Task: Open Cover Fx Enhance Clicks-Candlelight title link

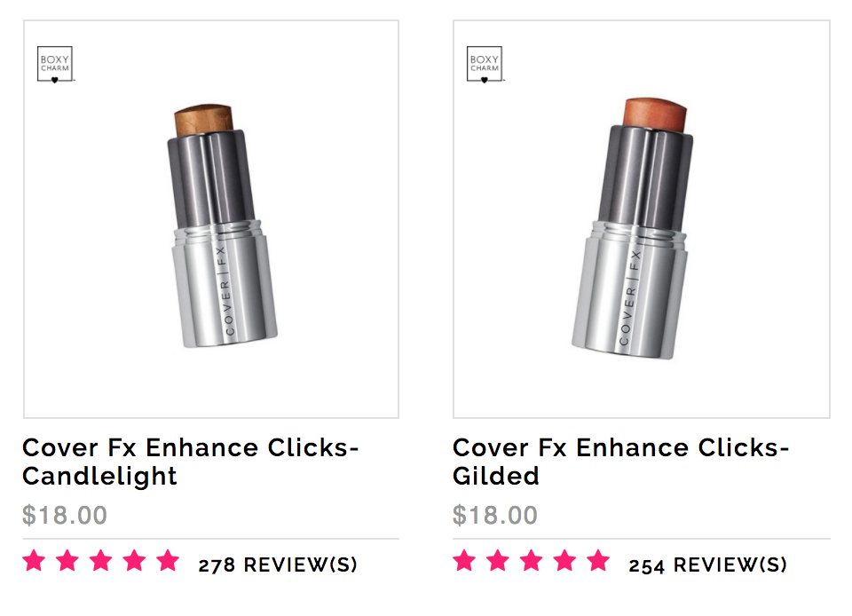Action: (x=190, y=462)
